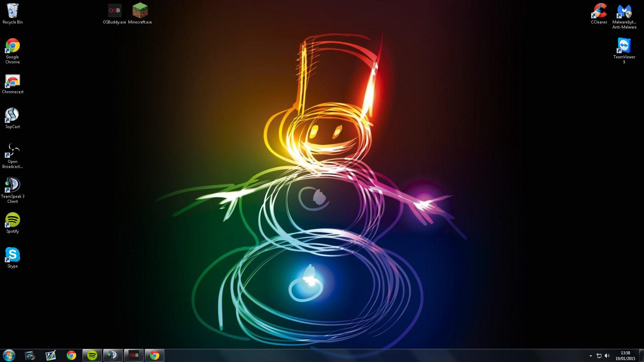The width and height of the screenshot is (644, 362).
Task: Select the Recycle Bin desktop icon
Action: click(12, 11)
